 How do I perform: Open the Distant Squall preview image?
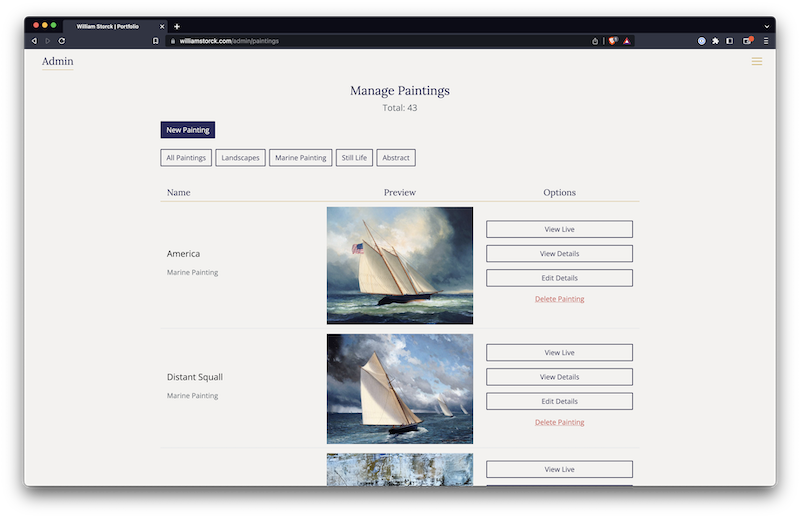(x=400, y=389)
